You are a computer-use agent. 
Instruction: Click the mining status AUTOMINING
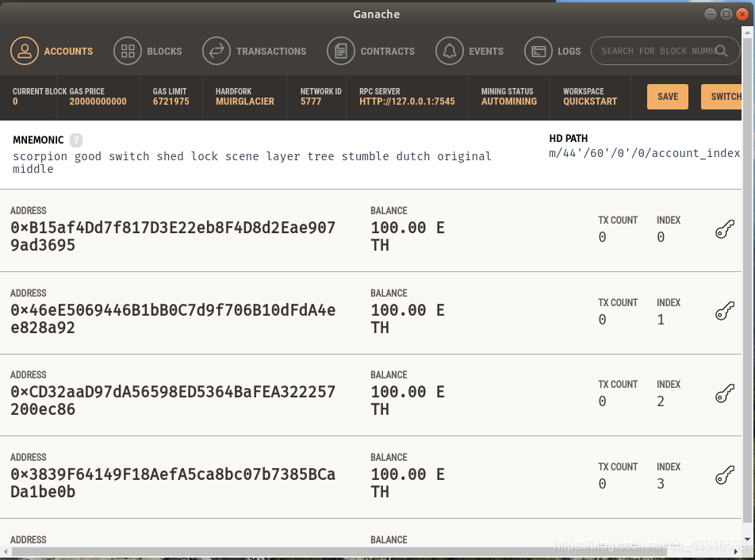(509, 102)
